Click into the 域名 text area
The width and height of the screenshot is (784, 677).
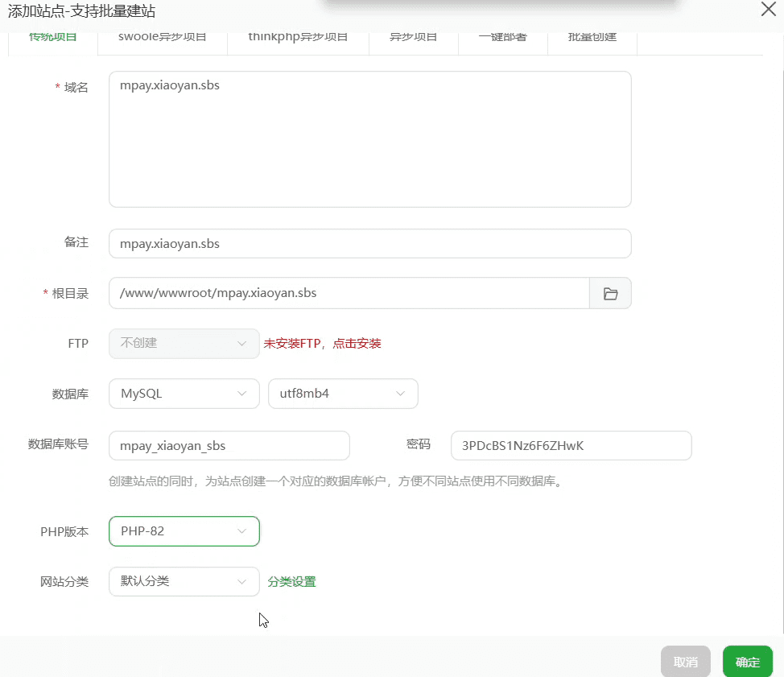[369, 138]
